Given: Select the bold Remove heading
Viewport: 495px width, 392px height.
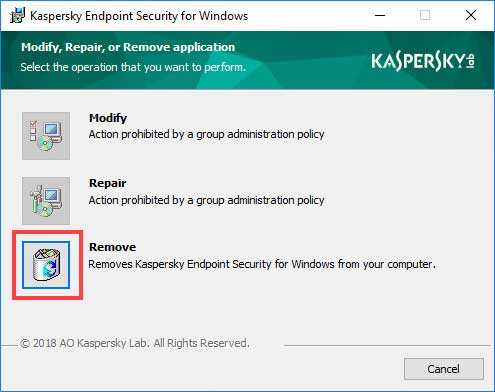Looking at the screenshot, I should tap(112, 247).
